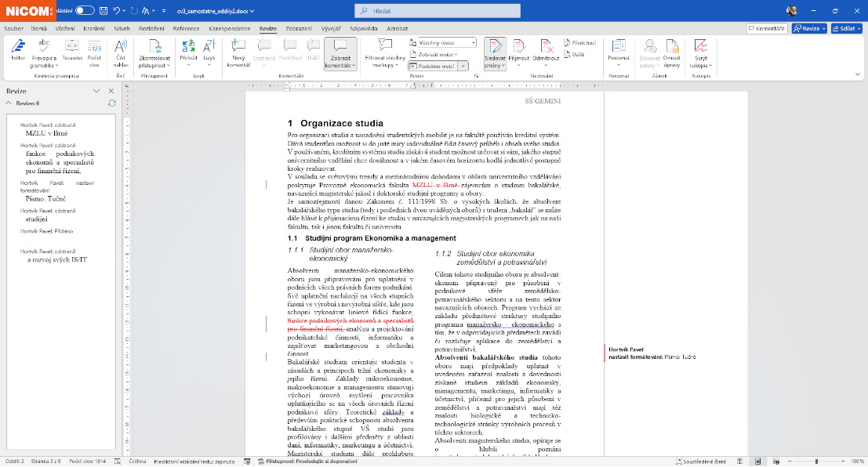
Task: Click the user account avatar
Action: [x=792, y=10]
